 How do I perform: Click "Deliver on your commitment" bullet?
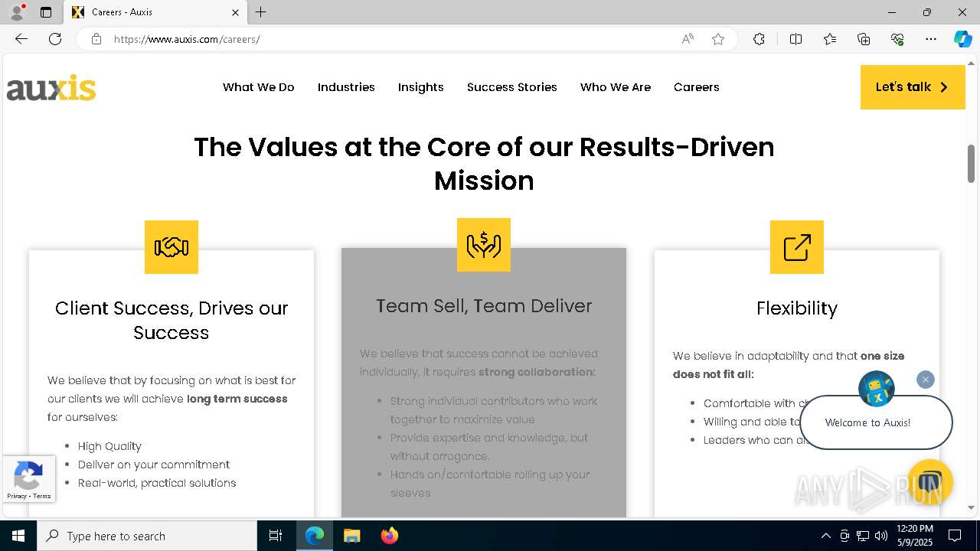[x=154, y=465]
